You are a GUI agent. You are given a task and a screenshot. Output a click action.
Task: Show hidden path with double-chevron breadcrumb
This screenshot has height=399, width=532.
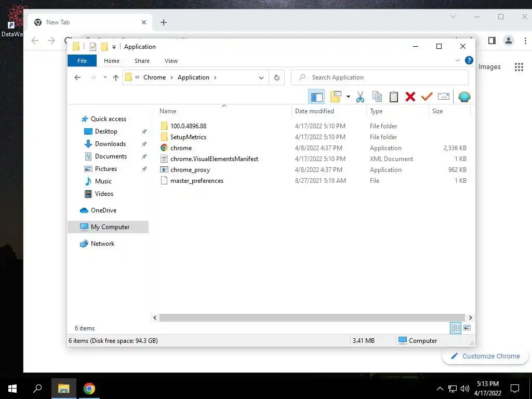[137, 77]
